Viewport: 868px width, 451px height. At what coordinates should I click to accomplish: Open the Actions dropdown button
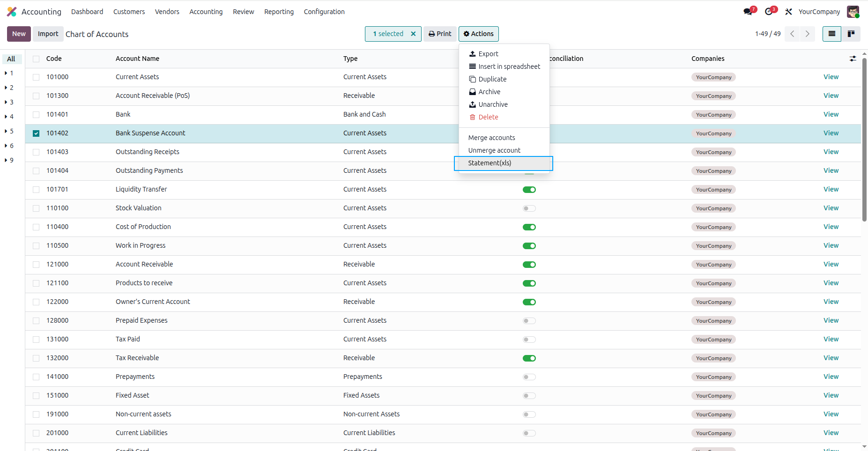click(479, 34)
